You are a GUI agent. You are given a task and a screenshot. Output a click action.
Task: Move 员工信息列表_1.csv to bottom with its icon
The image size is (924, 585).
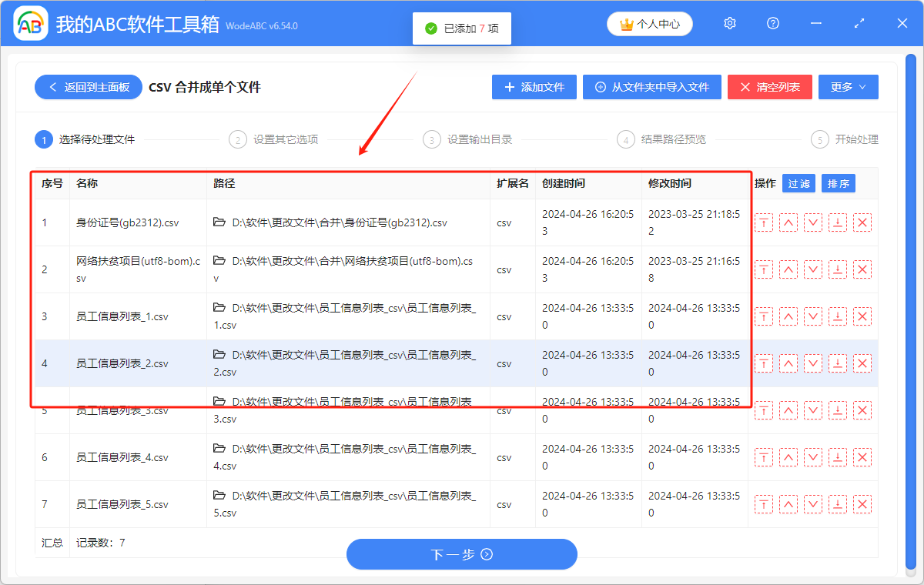[x=837, y=316]
